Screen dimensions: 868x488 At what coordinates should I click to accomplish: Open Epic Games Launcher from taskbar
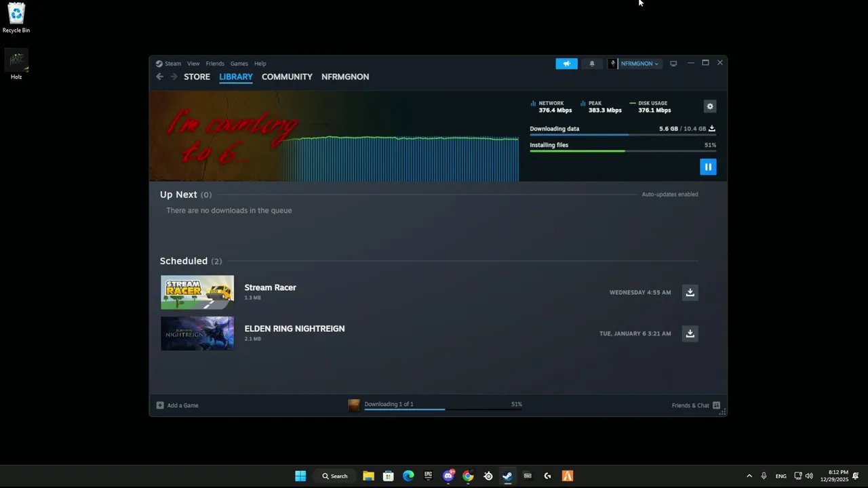(428, 476)
